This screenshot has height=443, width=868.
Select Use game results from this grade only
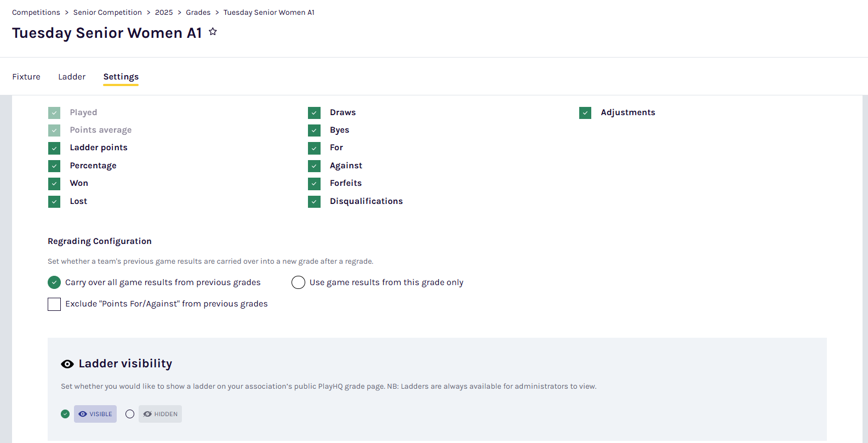pos(298,282)
